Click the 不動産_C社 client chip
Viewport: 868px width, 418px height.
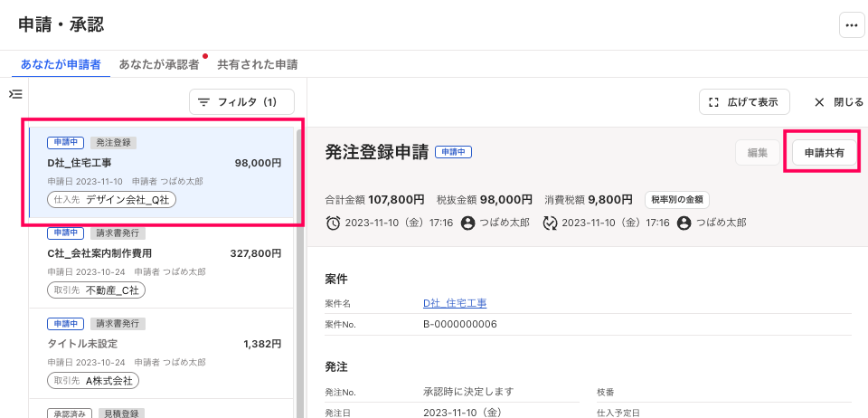[97, 290]
